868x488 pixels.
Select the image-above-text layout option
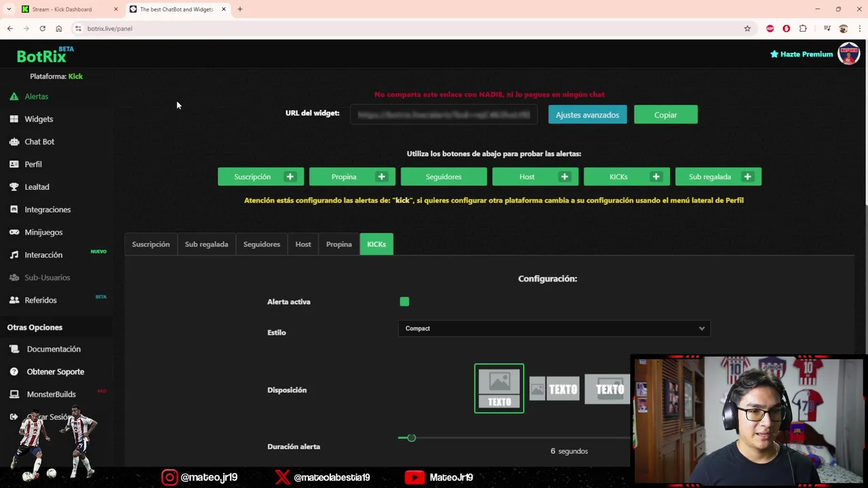499,388
